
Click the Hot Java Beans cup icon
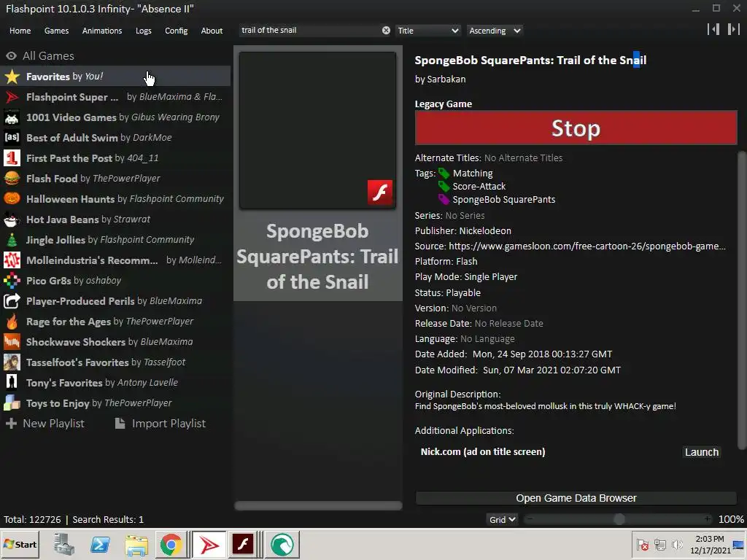[12, 219]
